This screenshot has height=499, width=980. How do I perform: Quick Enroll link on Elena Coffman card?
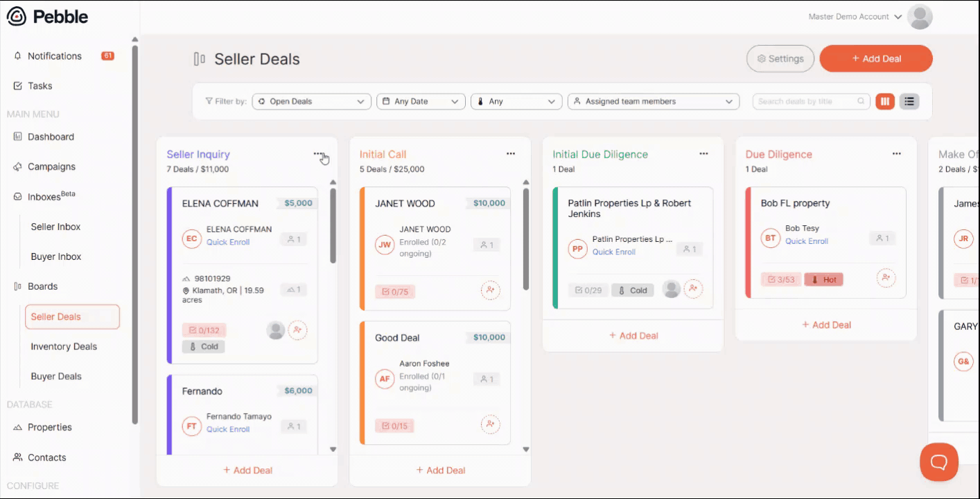[228, 243]
